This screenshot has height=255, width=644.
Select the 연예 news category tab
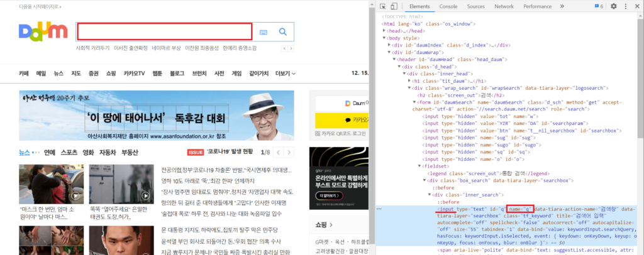pyautogui.click(x=50, y=153)
